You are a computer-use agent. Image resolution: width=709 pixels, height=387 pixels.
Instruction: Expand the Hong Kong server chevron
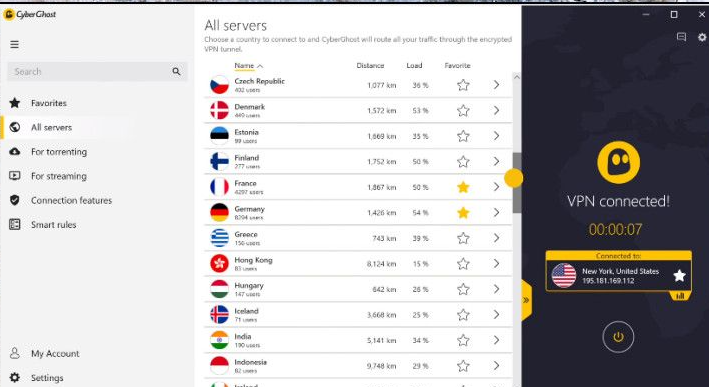pyautogui.click(x=496, y=264)
